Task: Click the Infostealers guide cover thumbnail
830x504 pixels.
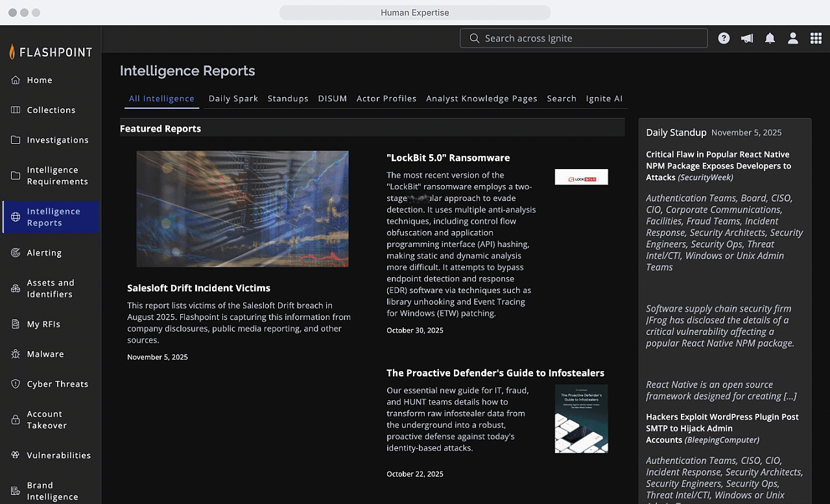Action: point(581,418)
